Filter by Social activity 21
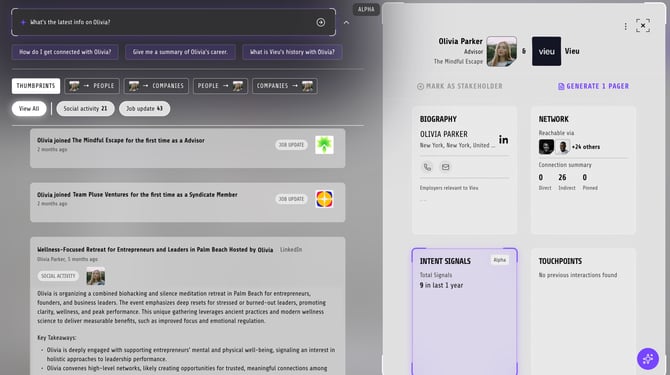This screenshot has width=670, height=375. tap(85, 108)
